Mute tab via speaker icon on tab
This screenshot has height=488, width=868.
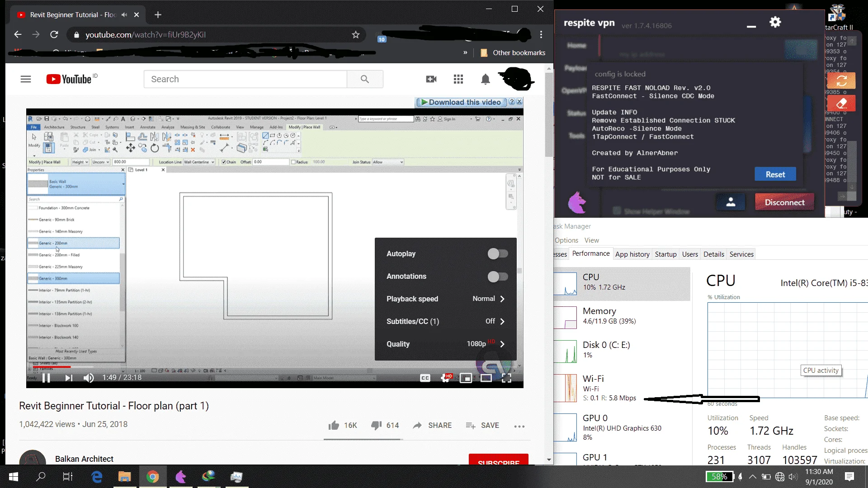124,15
